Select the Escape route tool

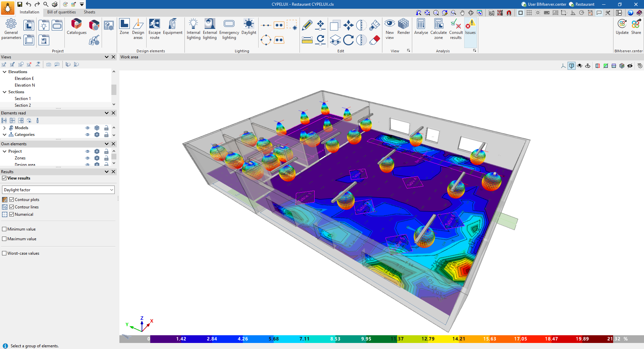[x=155, y=29]
